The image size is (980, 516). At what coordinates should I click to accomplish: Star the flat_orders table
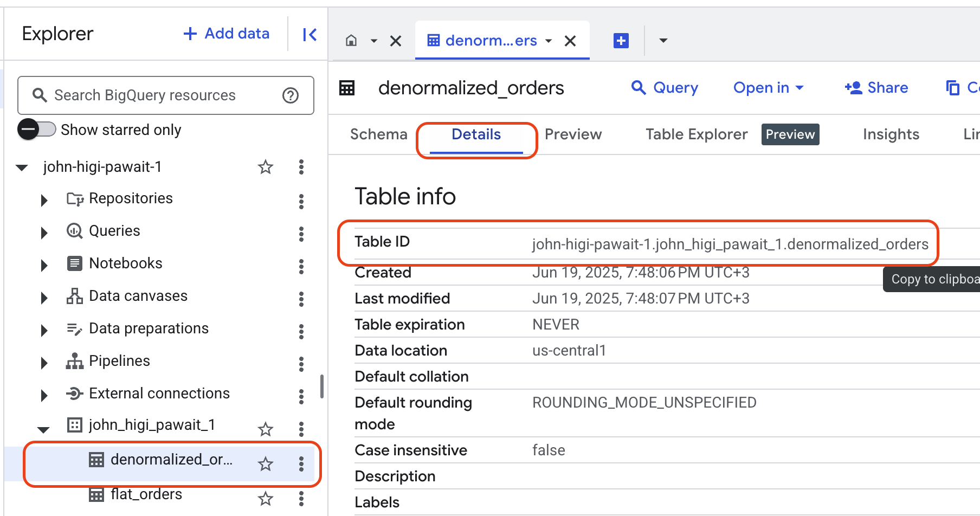(x=265, y=498)
